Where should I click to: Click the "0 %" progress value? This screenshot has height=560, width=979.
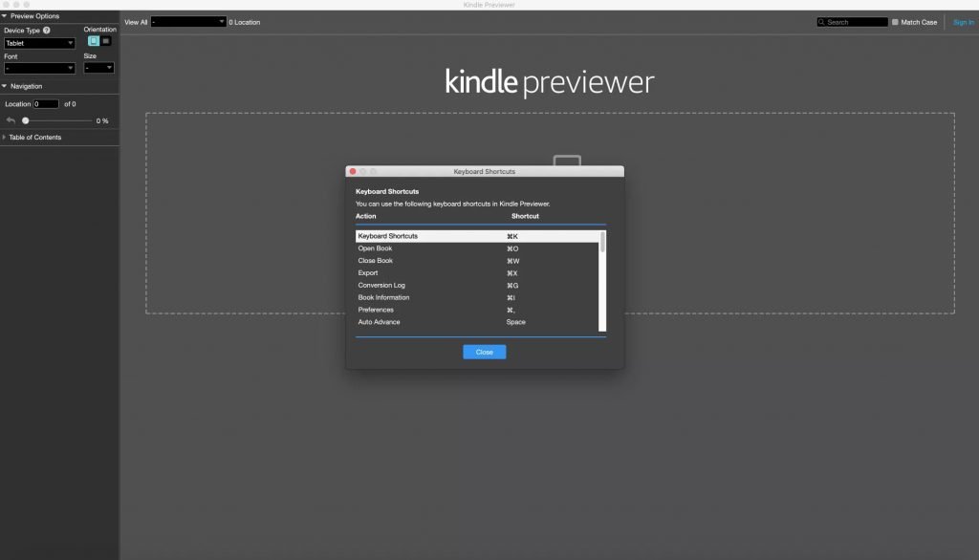pos(102,120)
